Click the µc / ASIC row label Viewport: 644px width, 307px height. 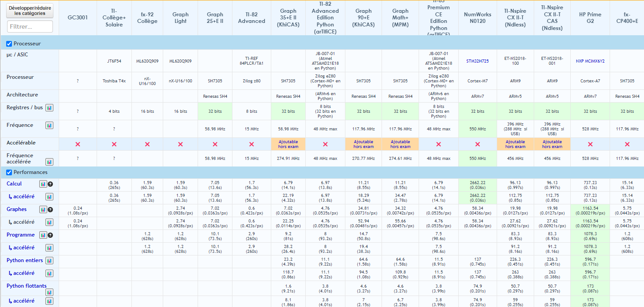click(x=17, y=54)
